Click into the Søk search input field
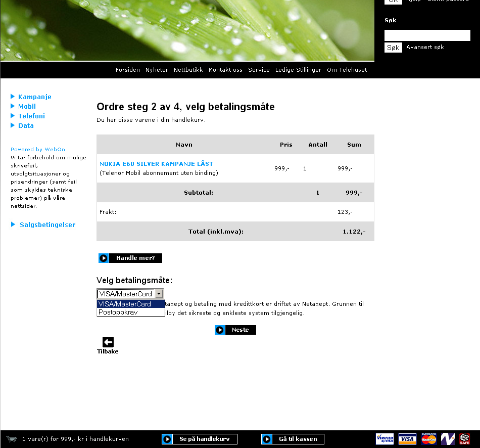Viewport: 480px width, 448px height. (427, 35)
